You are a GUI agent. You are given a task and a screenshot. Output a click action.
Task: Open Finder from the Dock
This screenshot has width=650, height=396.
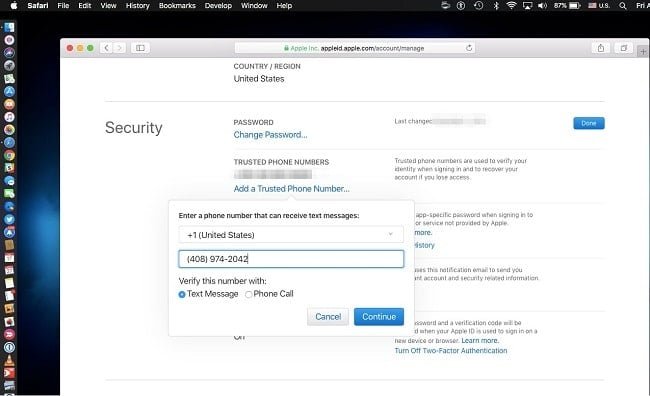tap(9, 27)
